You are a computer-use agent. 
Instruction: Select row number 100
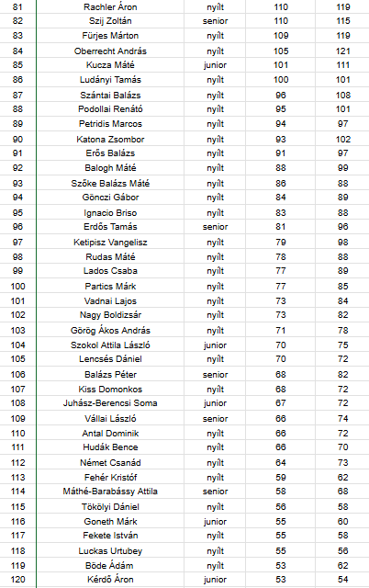tap(17, 287)
